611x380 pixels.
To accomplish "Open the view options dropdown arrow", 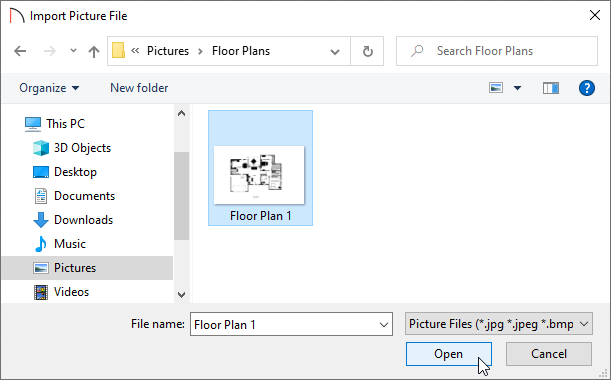I will pos(517,88).
